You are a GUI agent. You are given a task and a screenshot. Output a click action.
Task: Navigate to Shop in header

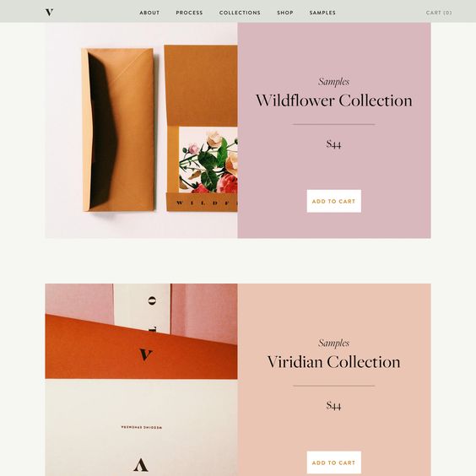coord(285,13)
